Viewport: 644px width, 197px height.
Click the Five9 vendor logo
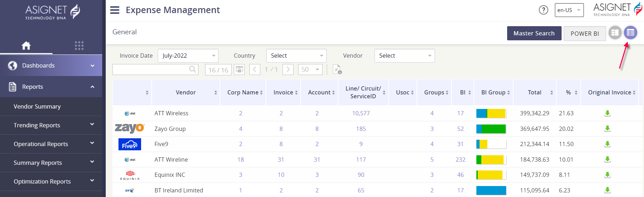130,144
